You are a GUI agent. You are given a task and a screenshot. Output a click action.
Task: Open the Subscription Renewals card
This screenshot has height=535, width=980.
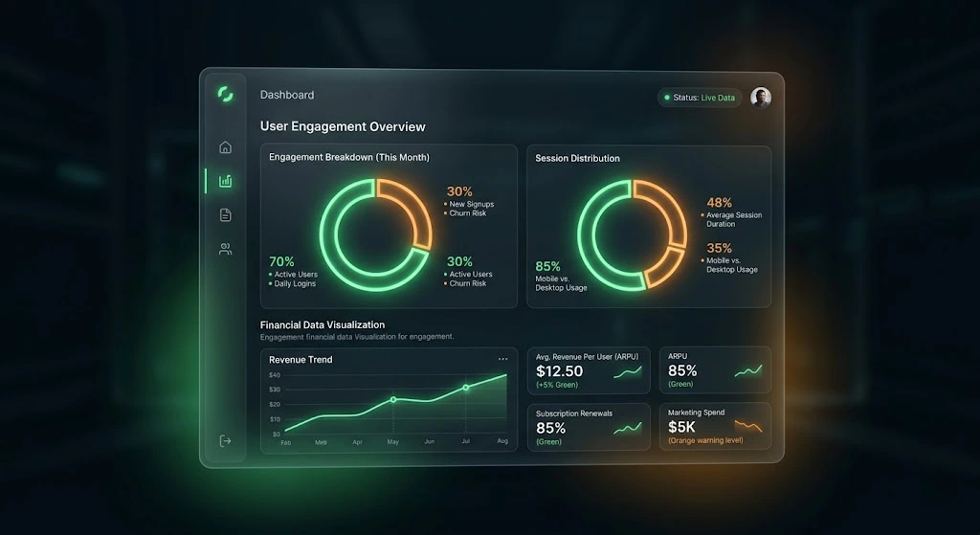(589, 427)
